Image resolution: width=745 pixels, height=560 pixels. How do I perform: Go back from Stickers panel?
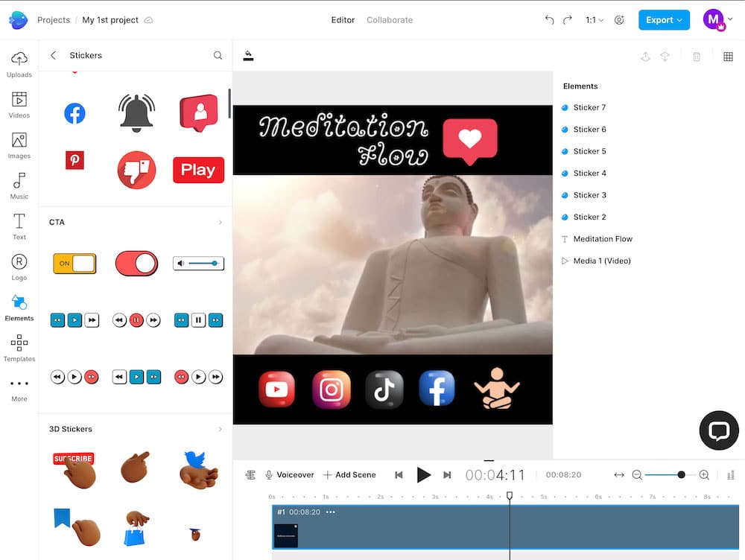pos(53,55)
